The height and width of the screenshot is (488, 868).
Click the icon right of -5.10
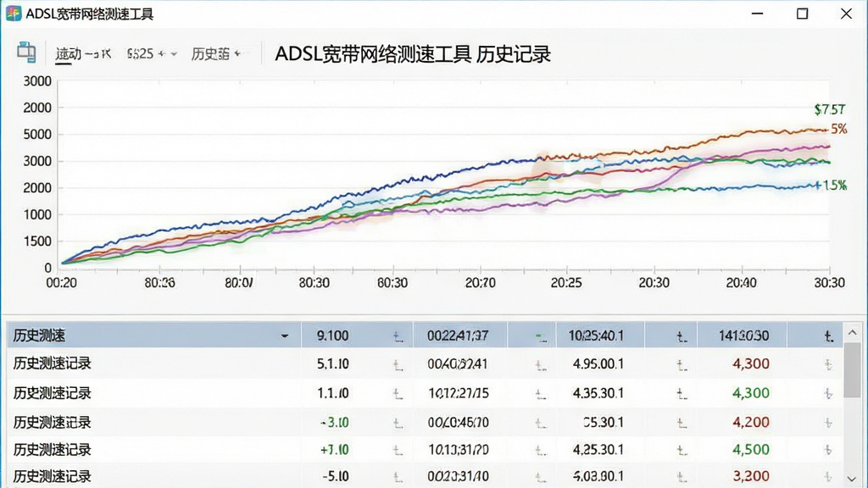pos(398,476)
